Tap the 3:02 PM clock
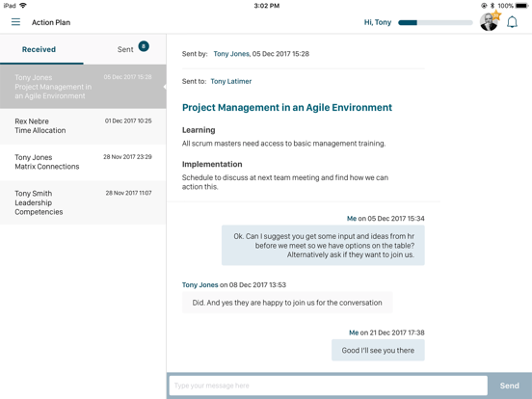532x399 pixels. point(267,6)
